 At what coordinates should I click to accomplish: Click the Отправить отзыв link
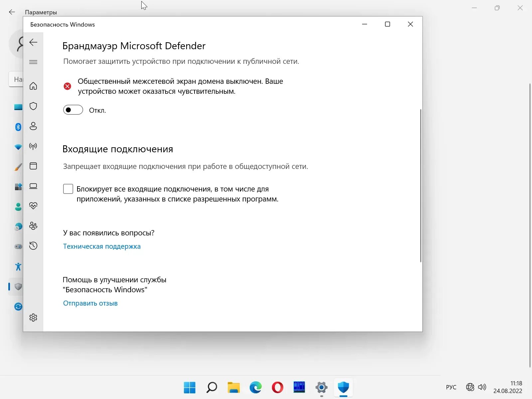(90, 303)
